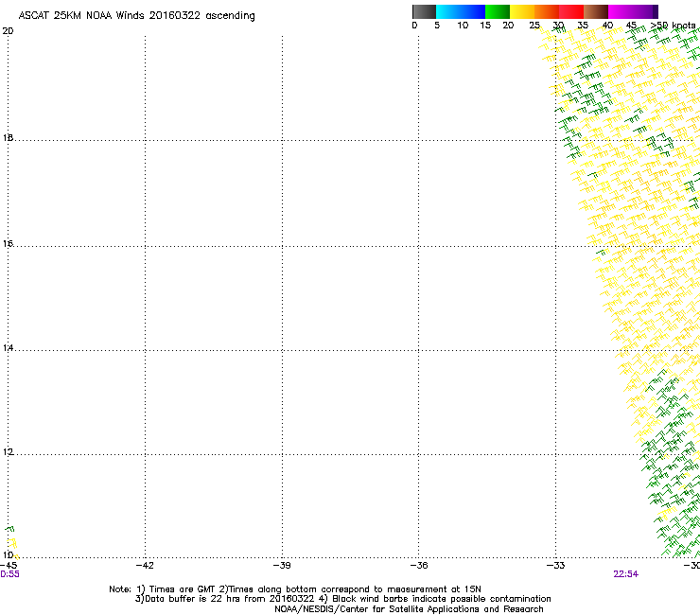Select the orange 25-30 knots legend color

click(x=547, y=11)
